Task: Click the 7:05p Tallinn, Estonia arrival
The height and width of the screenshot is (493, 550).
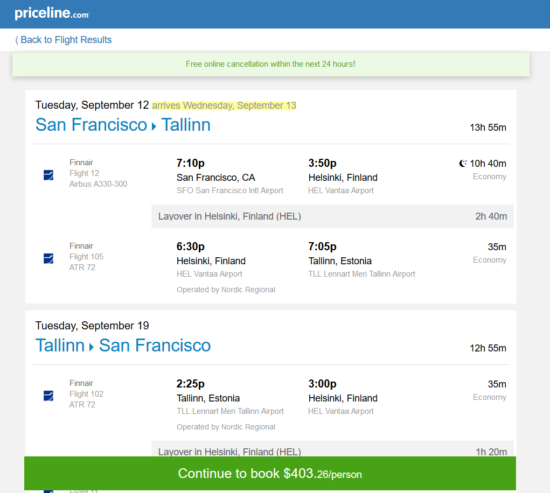Action: click(340, 254)
